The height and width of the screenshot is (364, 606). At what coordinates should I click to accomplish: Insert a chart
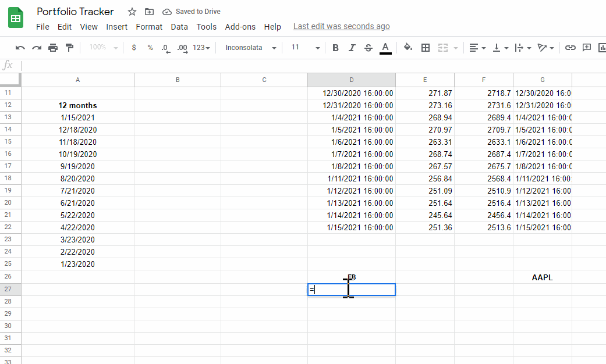click(602, 48)
